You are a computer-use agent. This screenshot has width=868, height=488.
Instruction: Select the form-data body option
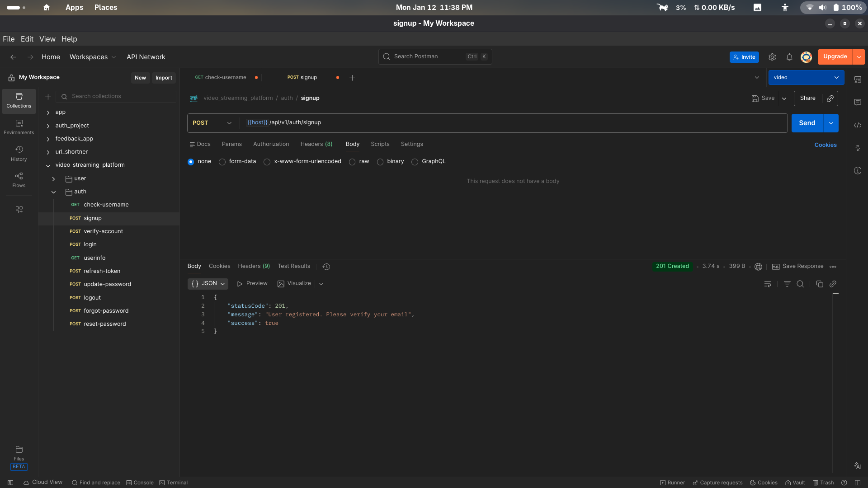click(x=222, y=162)
